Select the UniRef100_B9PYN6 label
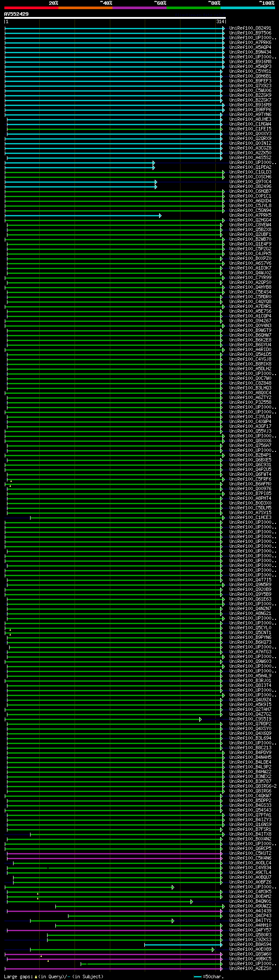Image resolution: width=279 pixels, height=980 pixels. tap(250, 638)
